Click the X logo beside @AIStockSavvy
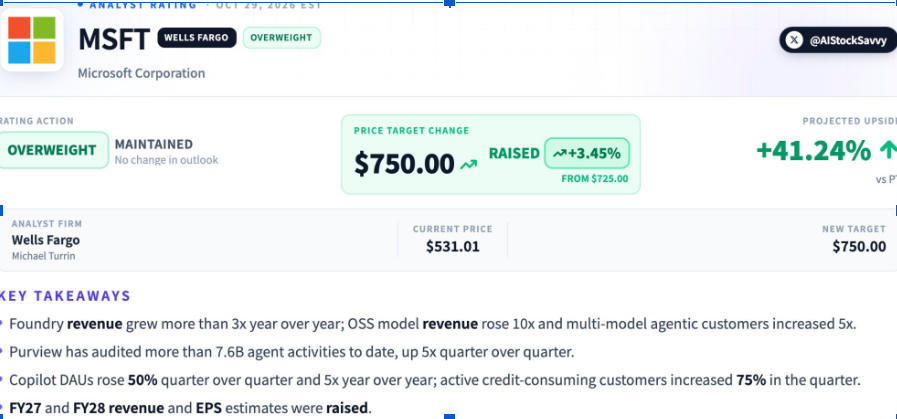The width and height of the screenshot is (897, 419). (x=793, y=40)
